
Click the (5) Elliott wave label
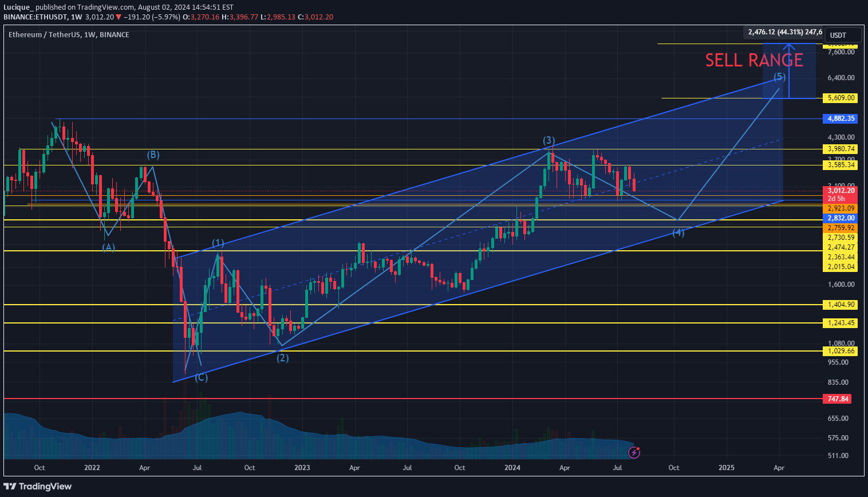coord(780,77)
